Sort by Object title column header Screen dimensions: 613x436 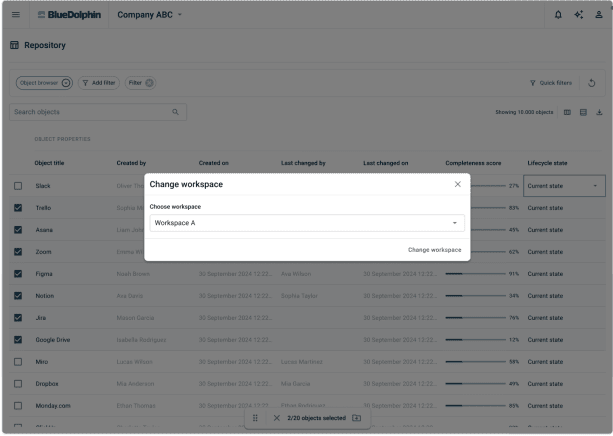coord(49,163)
